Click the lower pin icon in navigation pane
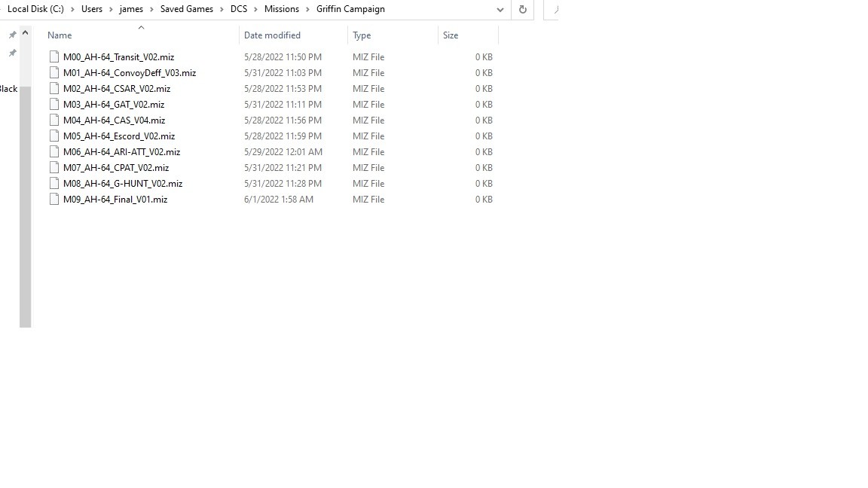 coord(12,53)
